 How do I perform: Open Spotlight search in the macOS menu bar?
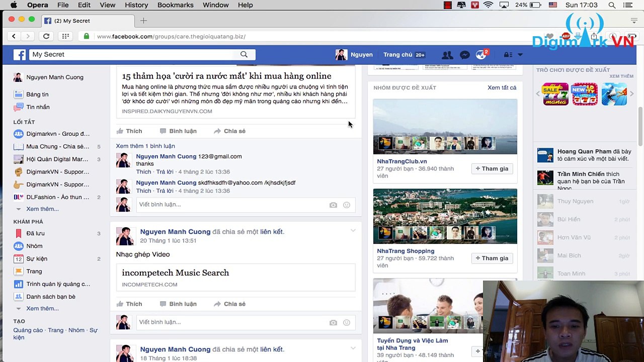612,5
